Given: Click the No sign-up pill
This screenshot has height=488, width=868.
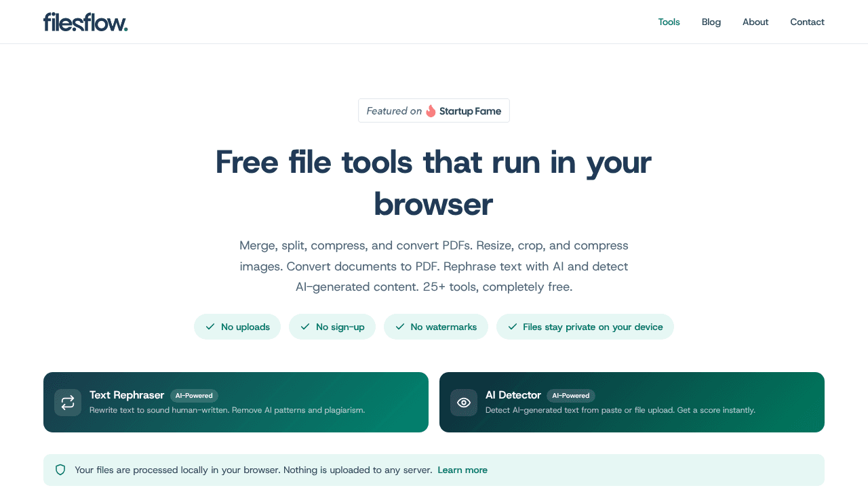Looking at the screenshot, I should [332, 327].
